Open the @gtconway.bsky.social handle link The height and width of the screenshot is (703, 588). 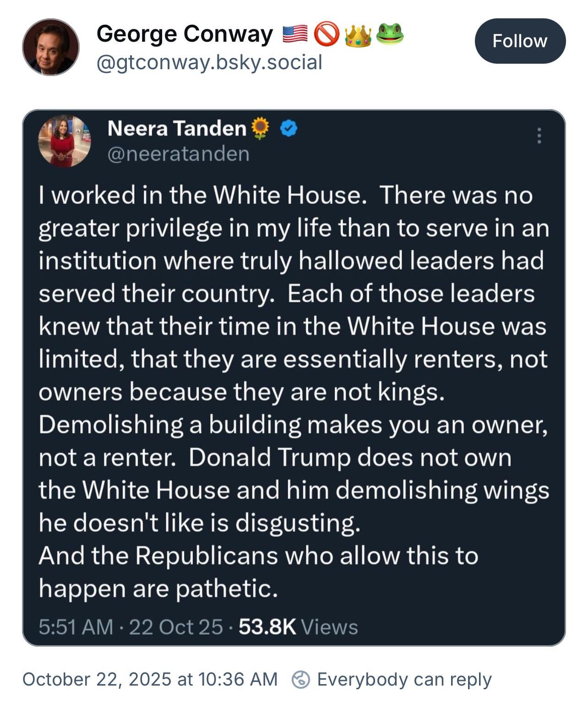tap(209, 62)
